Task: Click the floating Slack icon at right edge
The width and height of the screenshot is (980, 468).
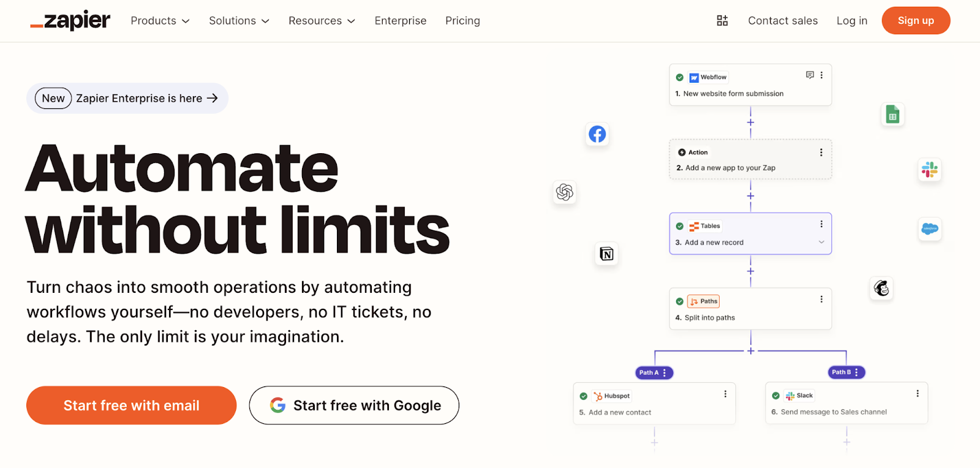Action: coord(929,170)
